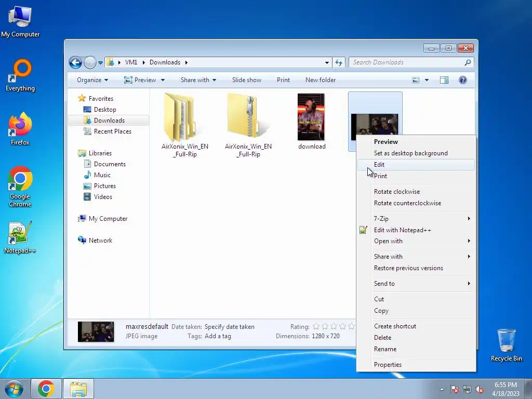Choose Rename in the context menu
The height and width of the screenshot is (399, 532).
[416, 349]
